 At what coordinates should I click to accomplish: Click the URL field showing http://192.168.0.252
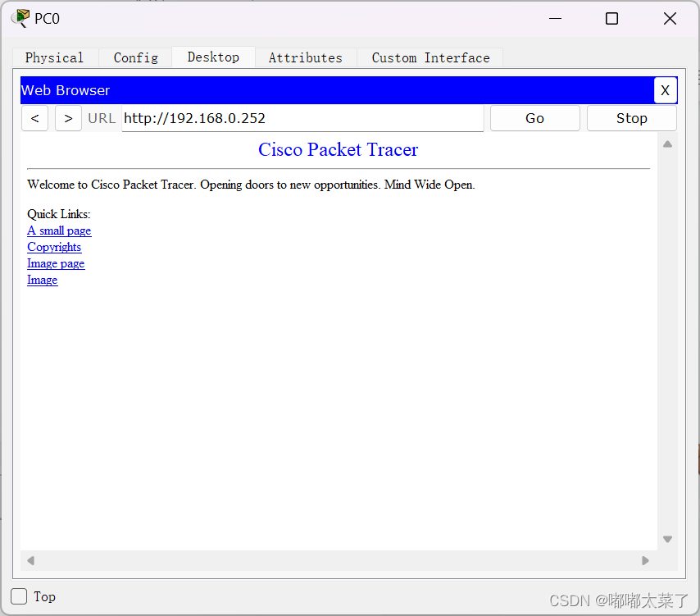(302, 118)
